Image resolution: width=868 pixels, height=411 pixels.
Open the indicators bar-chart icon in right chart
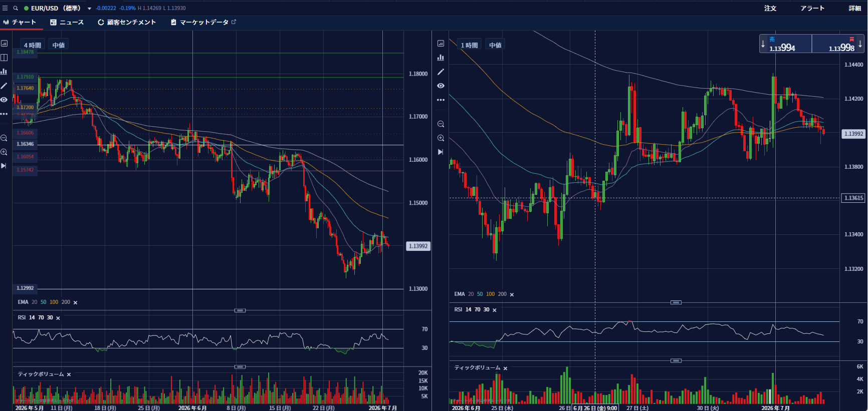(441, 58)
